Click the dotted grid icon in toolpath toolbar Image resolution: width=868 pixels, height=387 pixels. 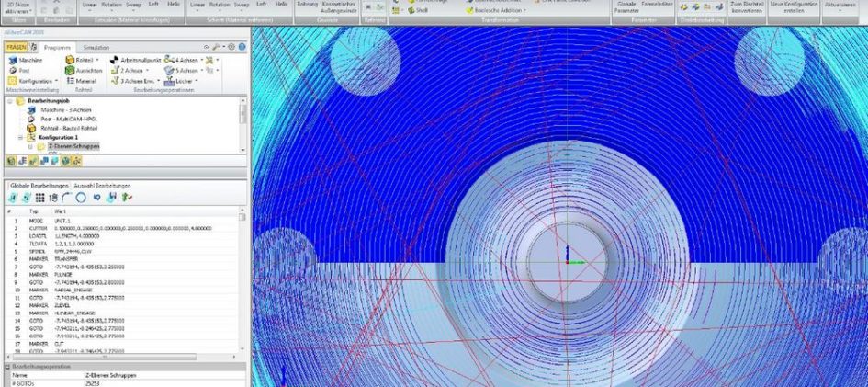tap(39, 198)
